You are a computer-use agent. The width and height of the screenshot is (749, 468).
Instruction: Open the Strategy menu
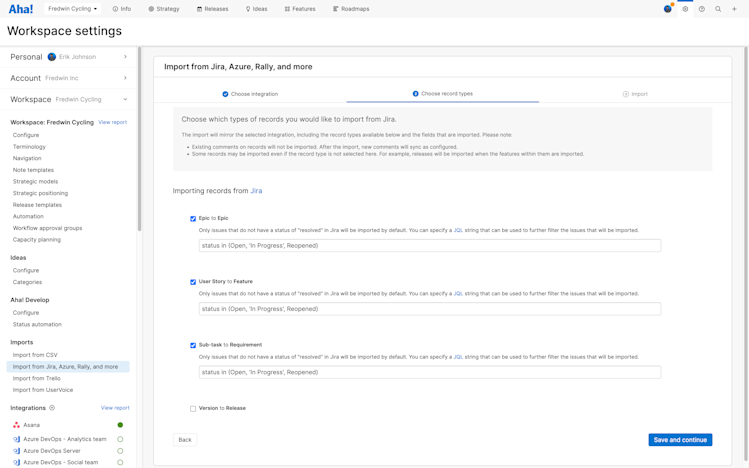[x=164, y=9]
